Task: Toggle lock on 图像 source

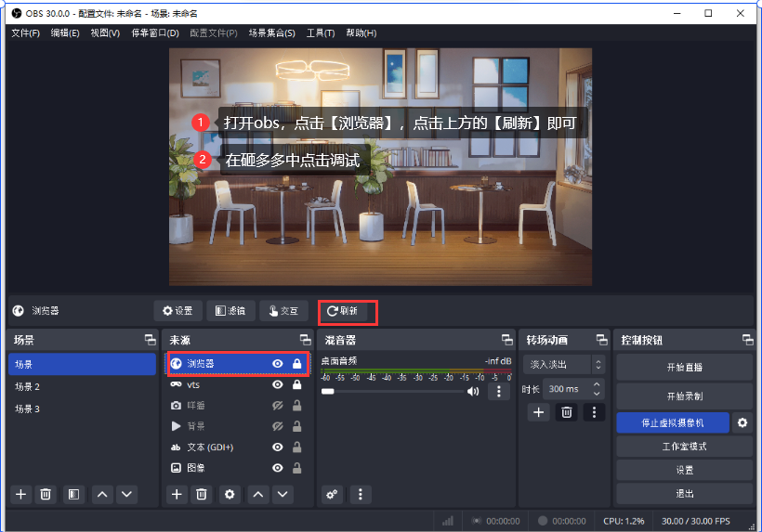Action: coord(297,468)
